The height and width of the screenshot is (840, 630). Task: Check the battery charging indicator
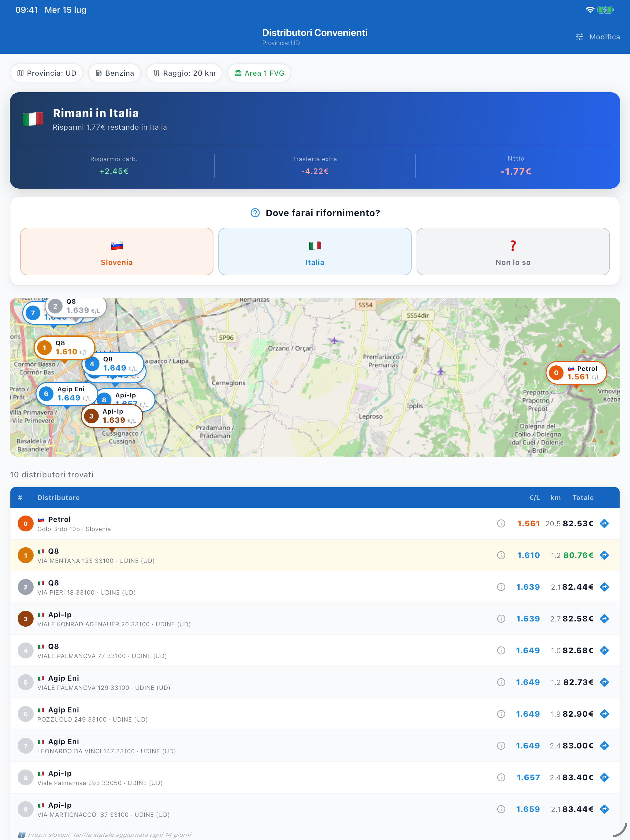tap(605, 10)
